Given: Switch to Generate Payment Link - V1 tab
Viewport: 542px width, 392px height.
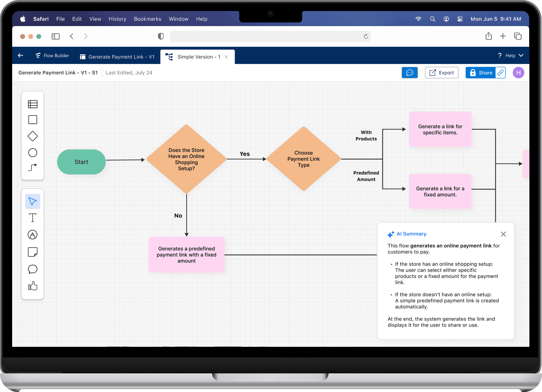Looking at the screenshot, I should point(117,57).
